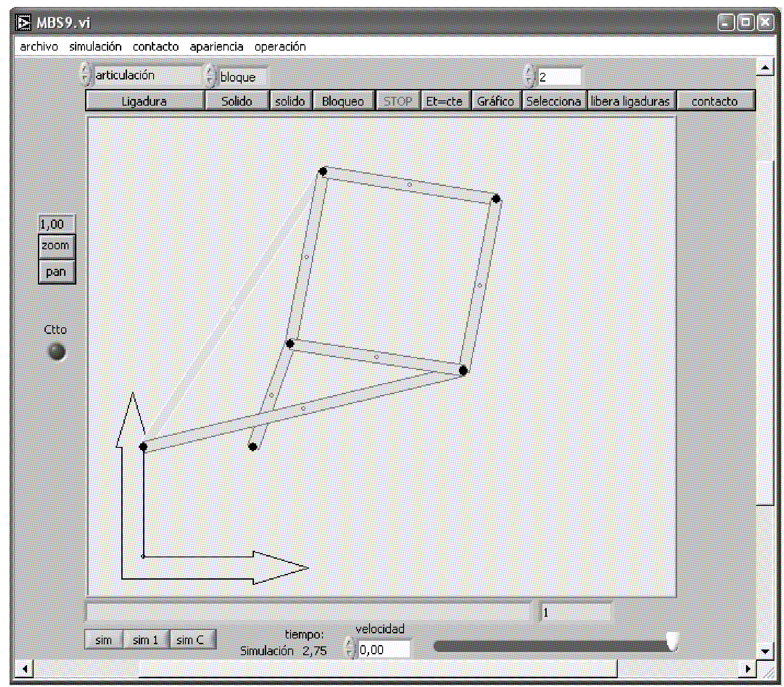Image resolution: width=784 pixels, height=687 pixels.
Task: Click the Ctto round LED indicator
Action: pyautogui.click(x=56, y=351)
